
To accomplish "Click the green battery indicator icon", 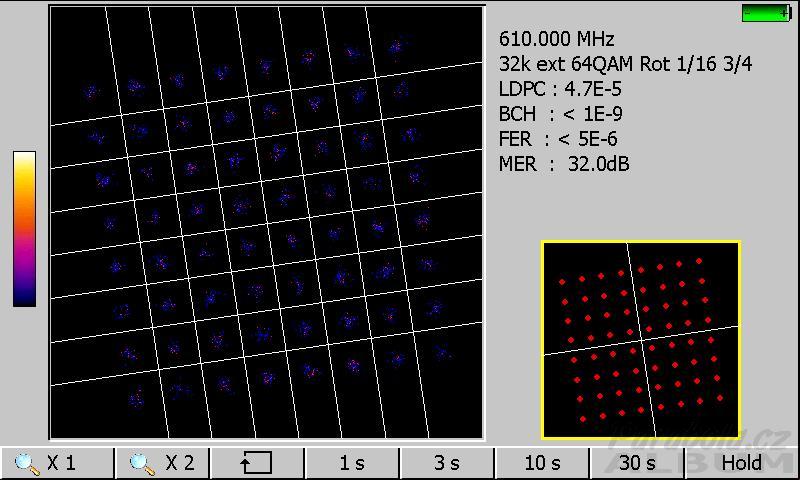I will (767, 13).
